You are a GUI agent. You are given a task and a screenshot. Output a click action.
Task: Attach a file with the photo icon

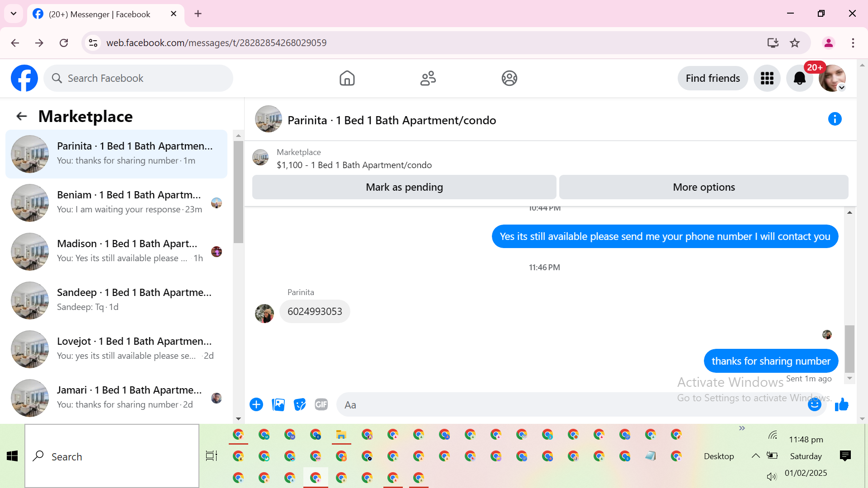pos(278,404)
